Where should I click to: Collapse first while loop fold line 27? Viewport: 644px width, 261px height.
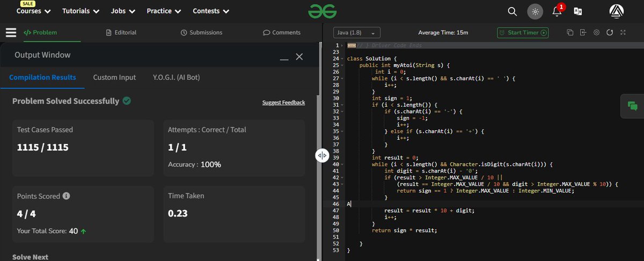[342, 78]
